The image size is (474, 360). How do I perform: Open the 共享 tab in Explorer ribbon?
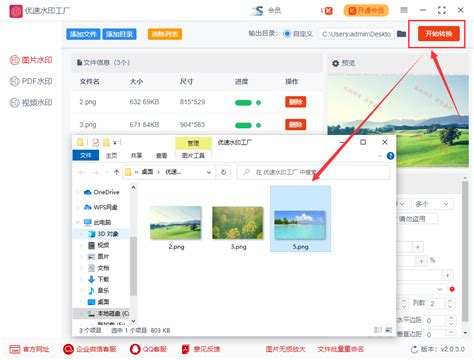(x=136, y=156)
